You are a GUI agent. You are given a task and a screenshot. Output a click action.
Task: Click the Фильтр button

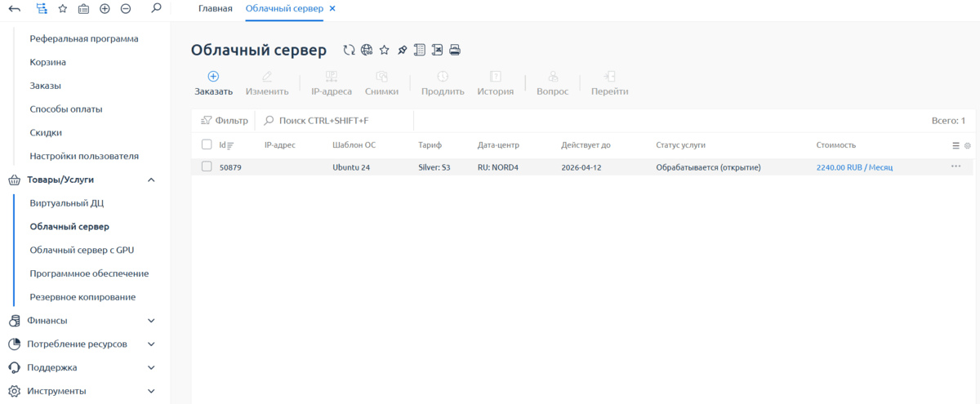pos(225,120)
